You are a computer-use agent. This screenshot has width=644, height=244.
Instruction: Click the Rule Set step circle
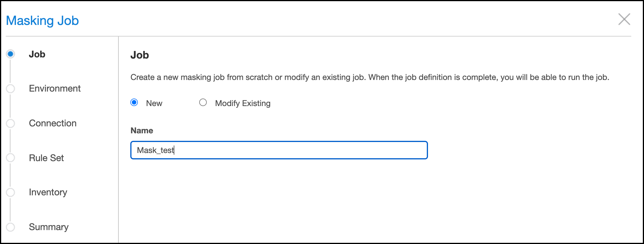pos(11,158)
